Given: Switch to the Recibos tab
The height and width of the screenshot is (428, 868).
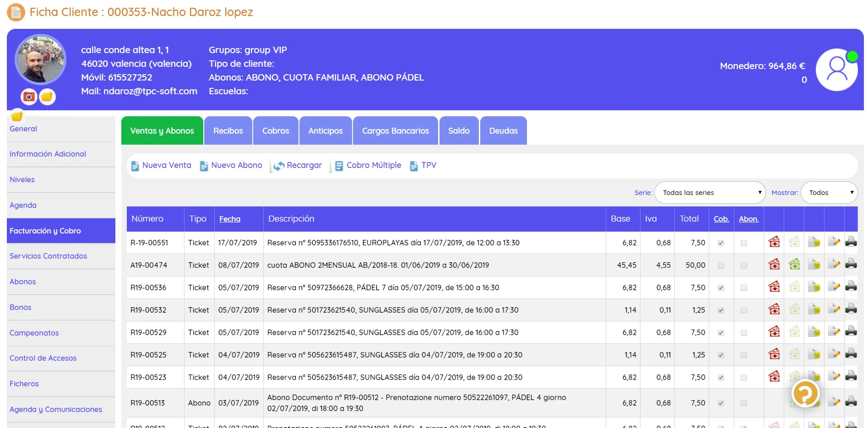Looking at the screenshot, I should click(228, 131).
